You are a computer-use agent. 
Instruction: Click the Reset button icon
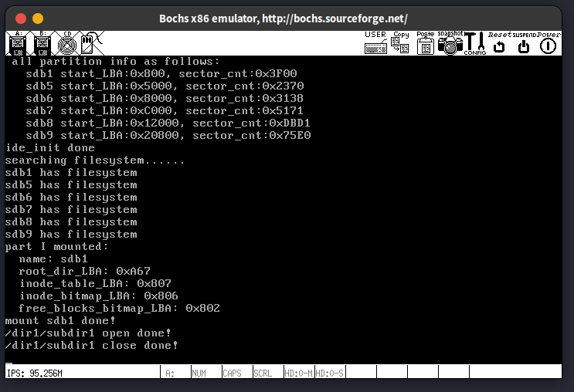[x=499, y=43]
